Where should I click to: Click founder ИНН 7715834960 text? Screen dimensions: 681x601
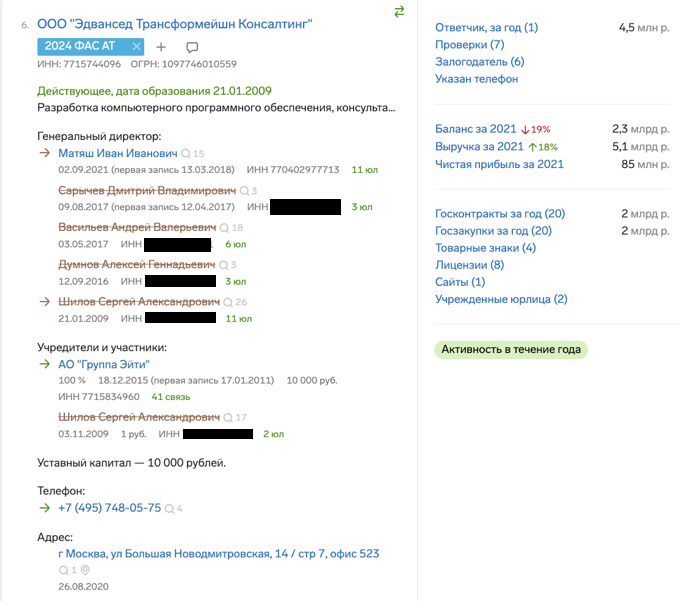[99, 397]
